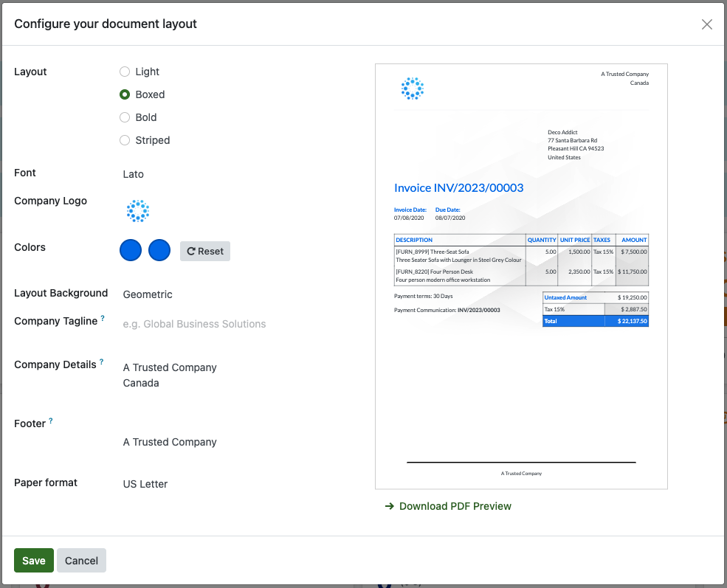Click the Company Details help question mark
Image resolution: width=727 pixels, height=588 pixels.
click(x=102, y=362)
